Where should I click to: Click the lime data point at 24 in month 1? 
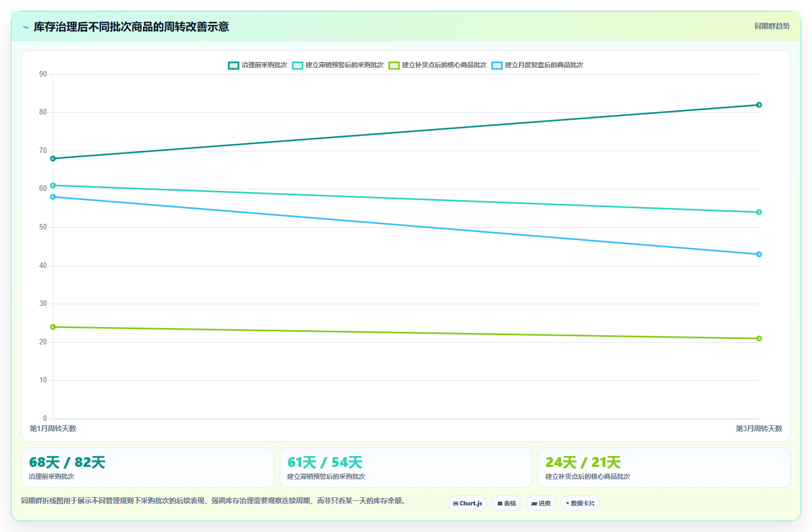pyautogui.click(x=53, y=327)
